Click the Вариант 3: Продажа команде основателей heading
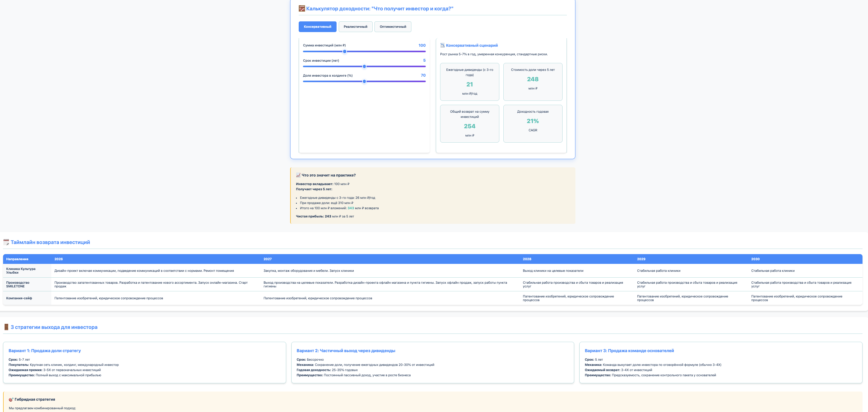868x412 pixels. coord(629,351)
